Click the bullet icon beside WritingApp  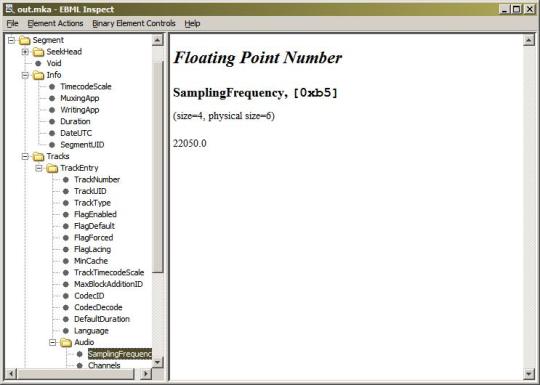tap(52, 110)
